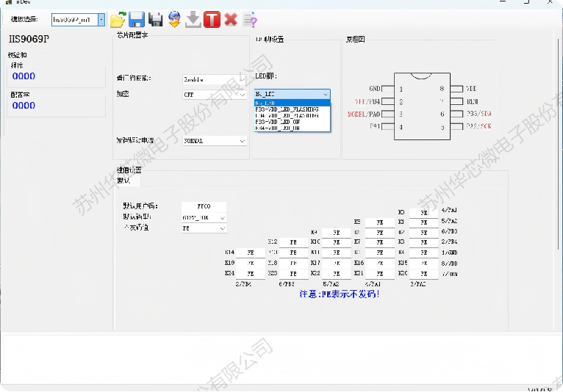563x392 pixels.
Task: Click the blue note about FE not sending code
Action: [x=340, y=294]
